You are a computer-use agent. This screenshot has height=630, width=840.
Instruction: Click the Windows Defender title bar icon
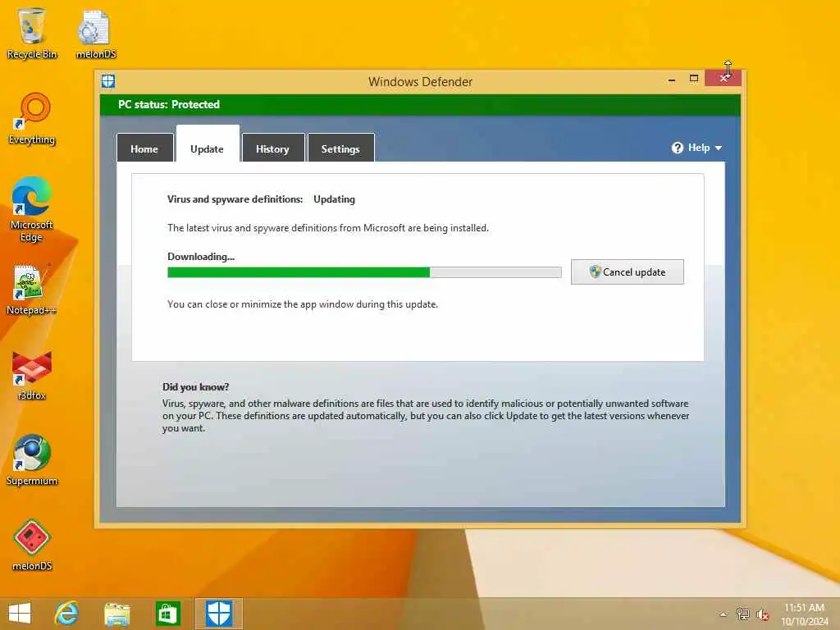point(108,81)
